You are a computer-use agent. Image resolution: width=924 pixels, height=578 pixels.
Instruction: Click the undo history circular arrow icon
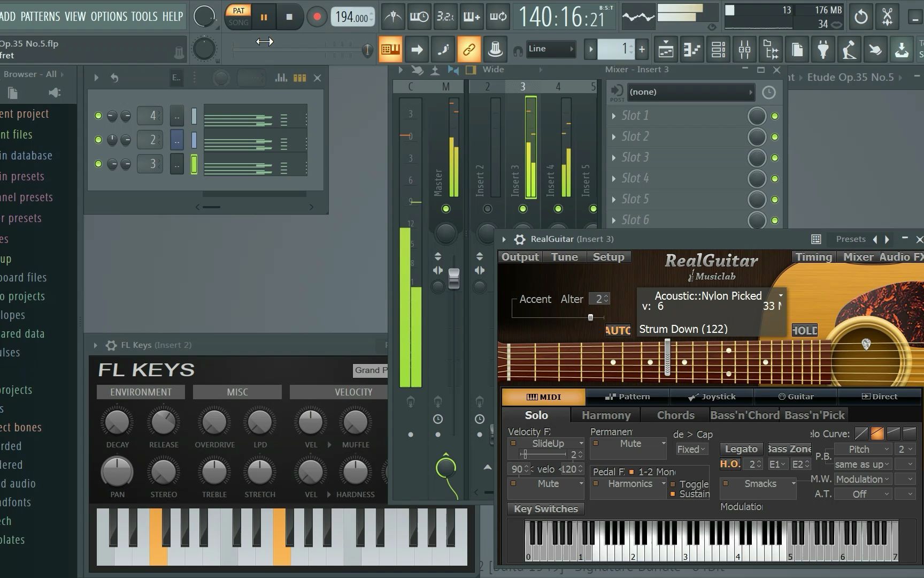(x=861, y=17)
